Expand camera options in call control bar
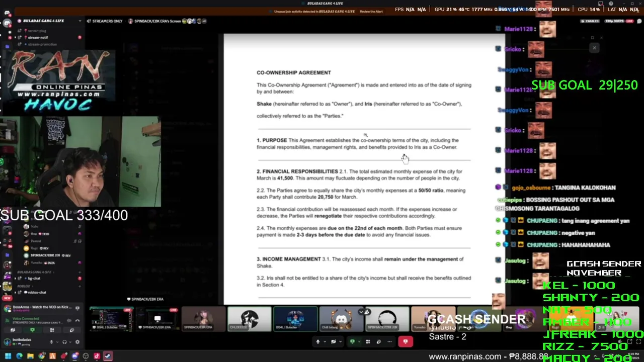The image size is (644, 362). pos(340,342)
